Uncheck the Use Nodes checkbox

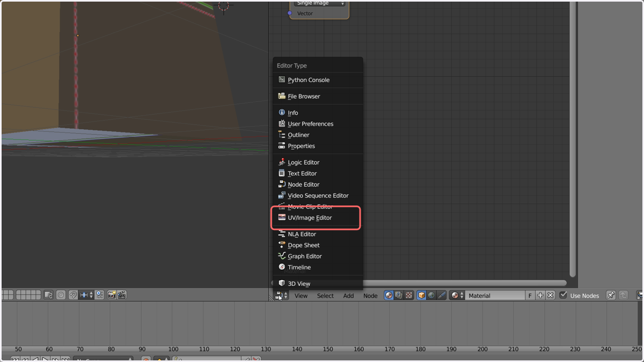[x=563, y=295]
